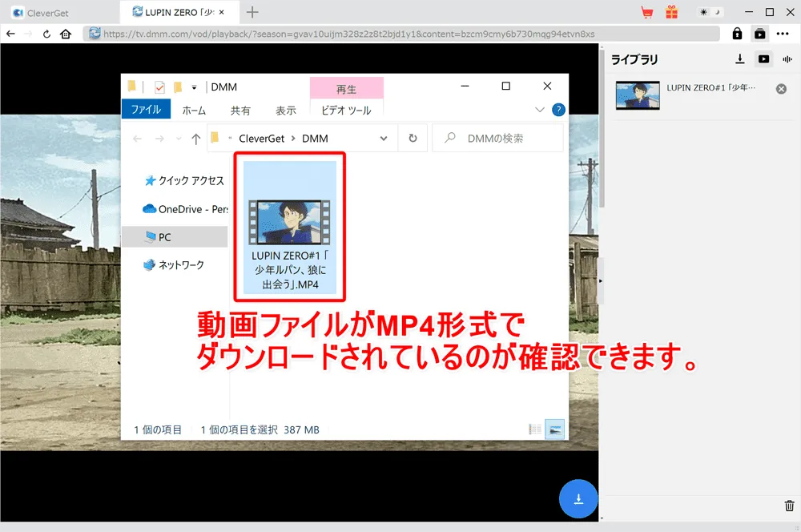Close the LUPIN ZERO browser tab
Screen dimensions: 801x532
[x=222, y=12]
